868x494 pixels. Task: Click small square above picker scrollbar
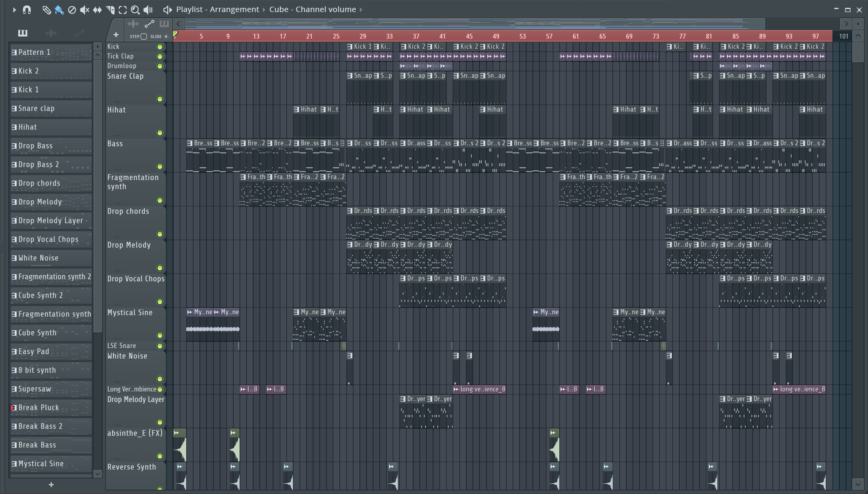click(98, 46)
